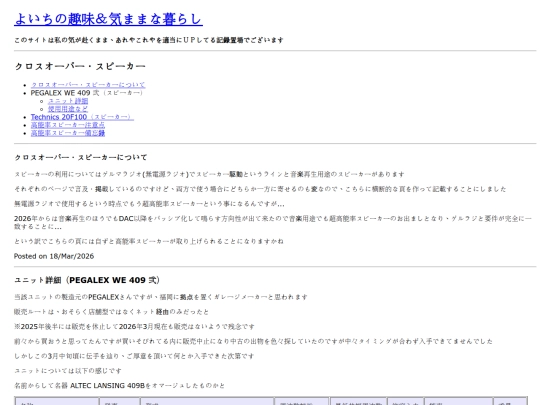Click the PEGALEX WE 409 list entry text
This screenshot has width=540, height=405.
point(87,93)
